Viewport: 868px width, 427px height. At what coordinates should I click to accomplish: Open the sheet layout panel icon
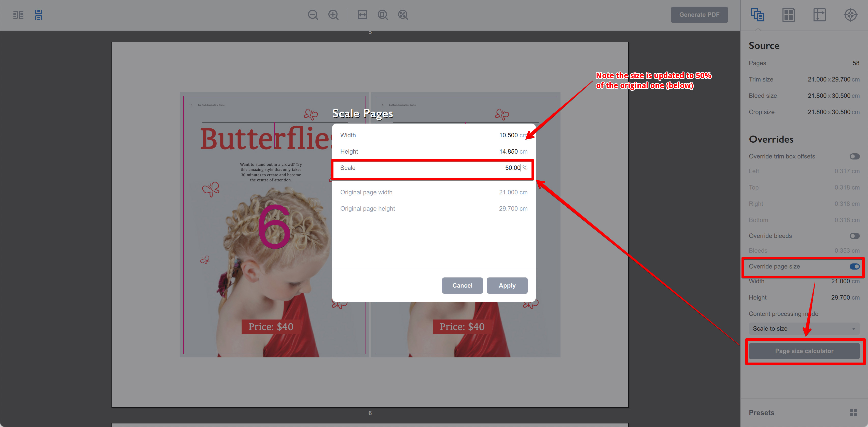pos(789,15)
